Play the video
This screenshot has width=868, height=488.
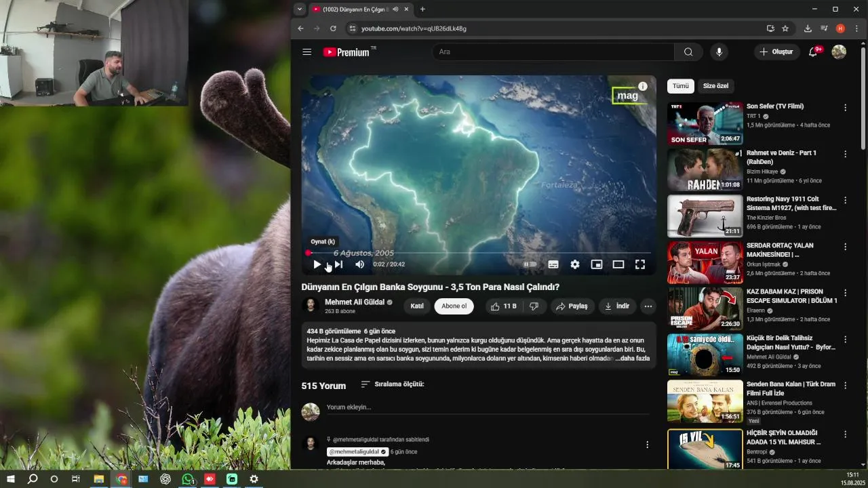click(x=317, y=264)
